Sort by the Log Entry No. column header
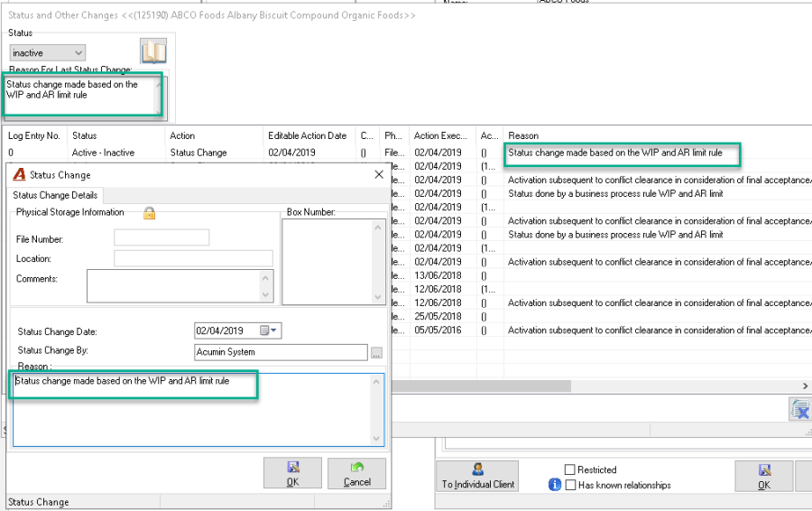The image size is (812, 511). (x=34, y=135)
